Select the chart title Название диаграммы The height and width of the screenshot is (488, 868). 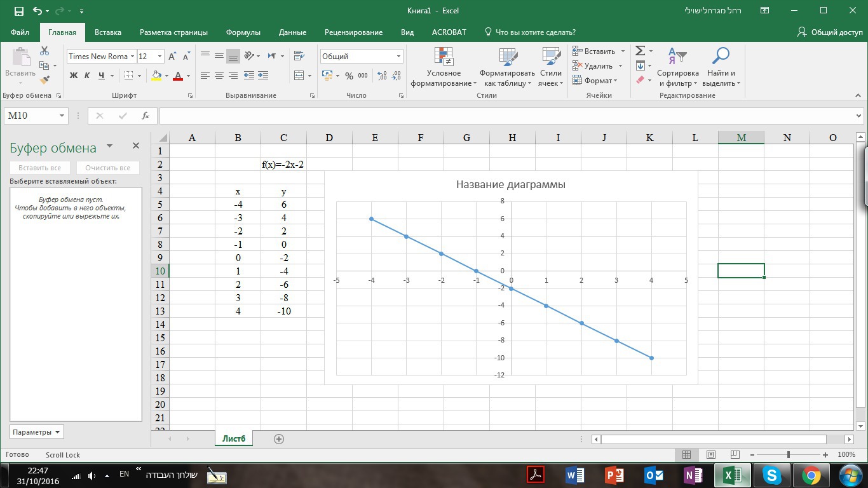coord(511,185)
